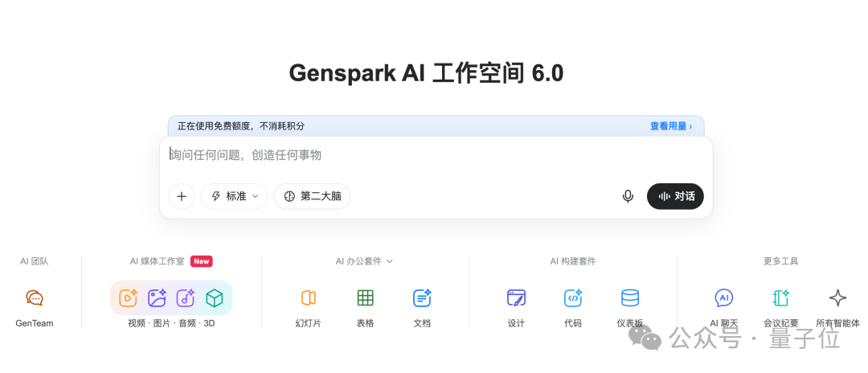
Task: Click the red New badge
Action: 202,261
